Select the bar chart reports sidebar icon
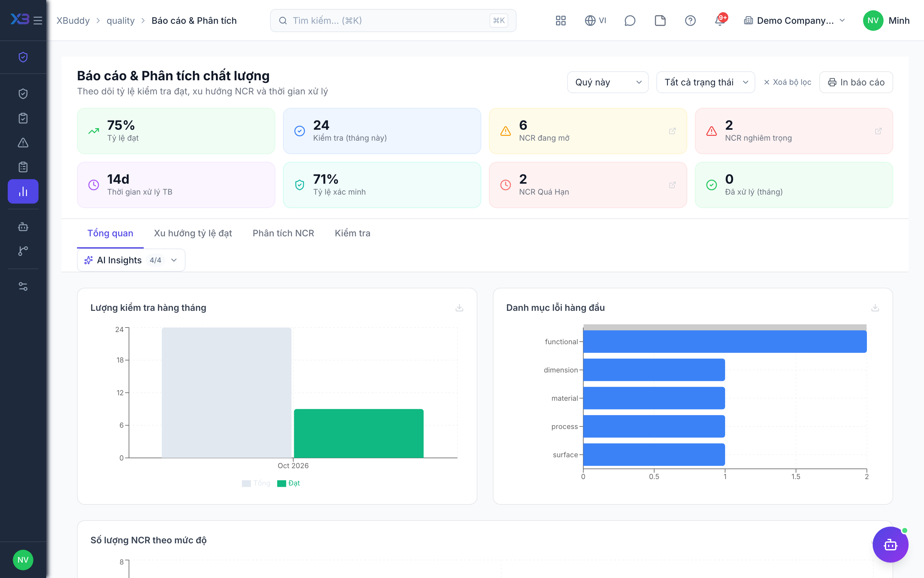 pyautogui.click(x=23, y=191)
